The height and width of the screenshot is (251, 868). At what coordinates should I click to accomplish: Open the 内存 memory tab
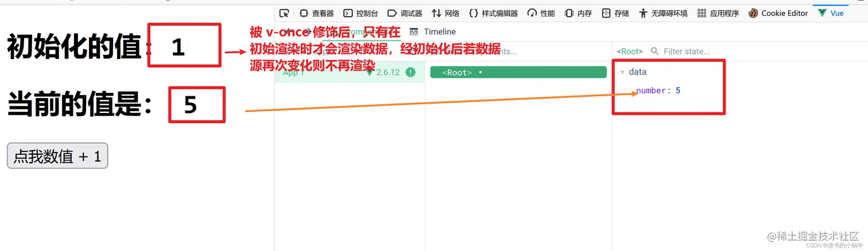click(578, 13)
